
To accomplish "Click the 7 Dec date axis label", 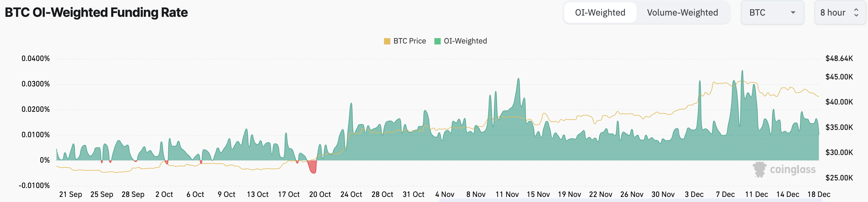I will pos(725,194).
